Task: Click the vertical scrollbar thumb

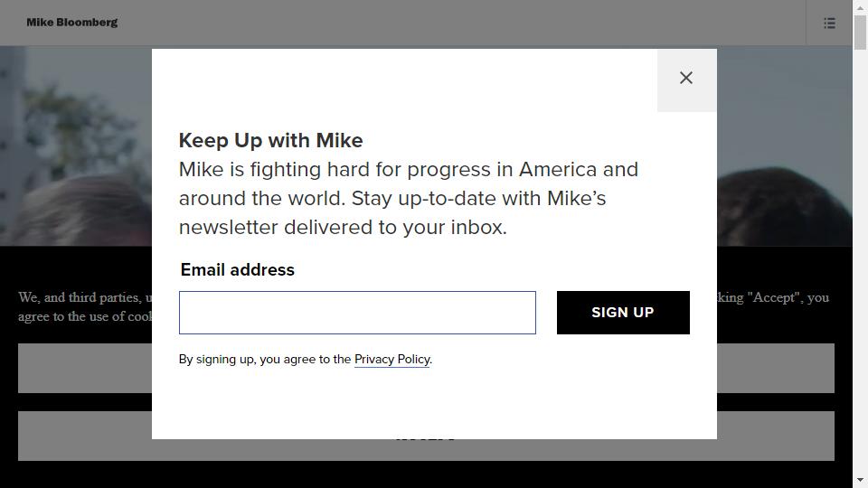Action: click(x=860, y=32)
